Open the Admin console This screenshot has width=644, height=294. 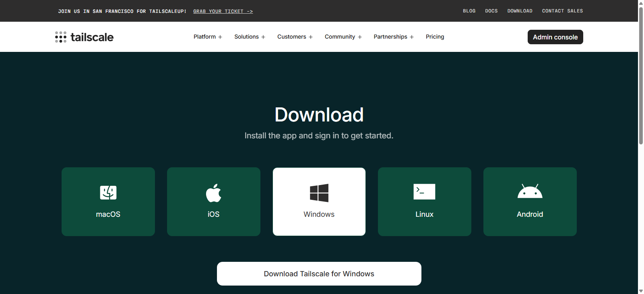(555, 37)
